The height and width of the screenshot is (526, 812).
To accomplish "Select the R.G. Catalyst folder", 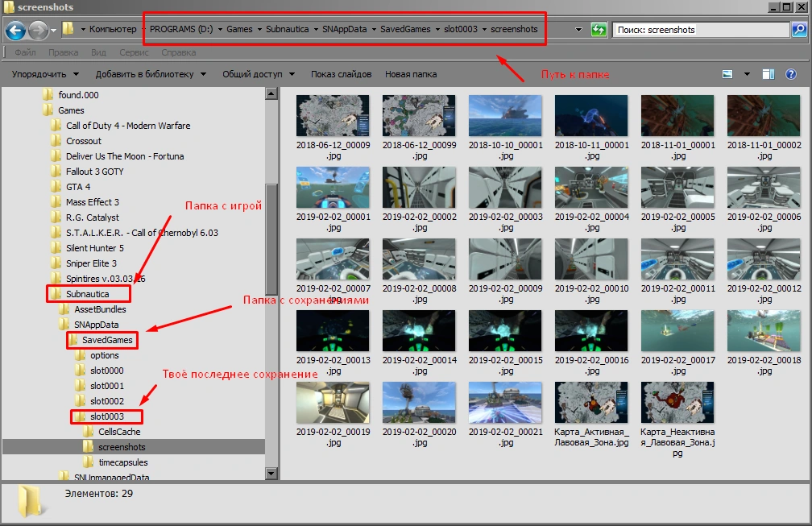I will point(92,217).
